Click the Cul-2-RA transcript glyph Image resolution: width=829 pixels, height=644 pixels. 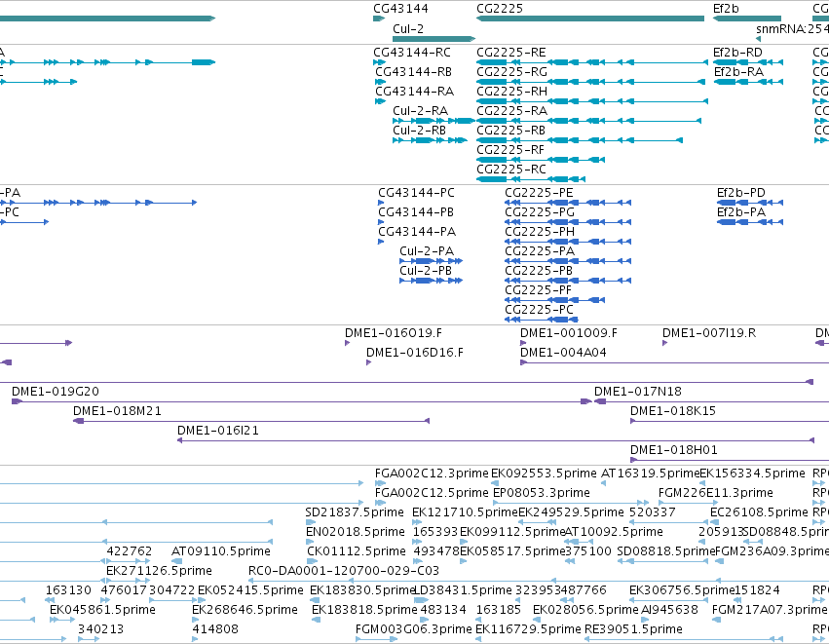433,121
